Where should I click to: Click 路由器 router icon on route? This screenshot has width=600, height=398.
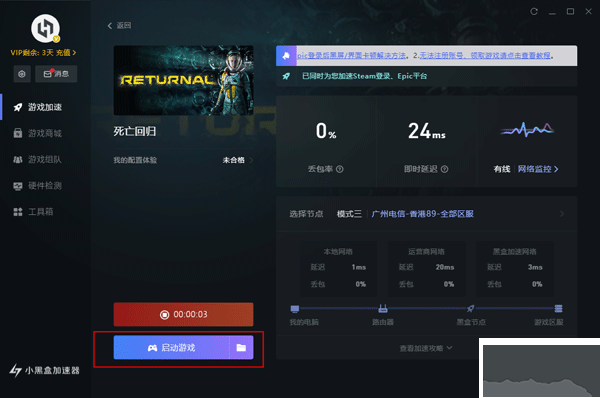pos(383,308)
